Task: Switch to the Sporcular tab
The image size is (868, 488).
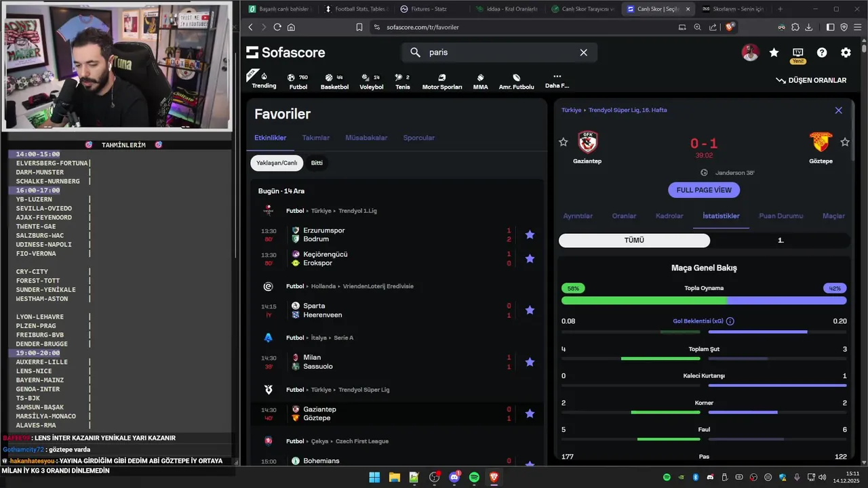Action: coord(418,138)
